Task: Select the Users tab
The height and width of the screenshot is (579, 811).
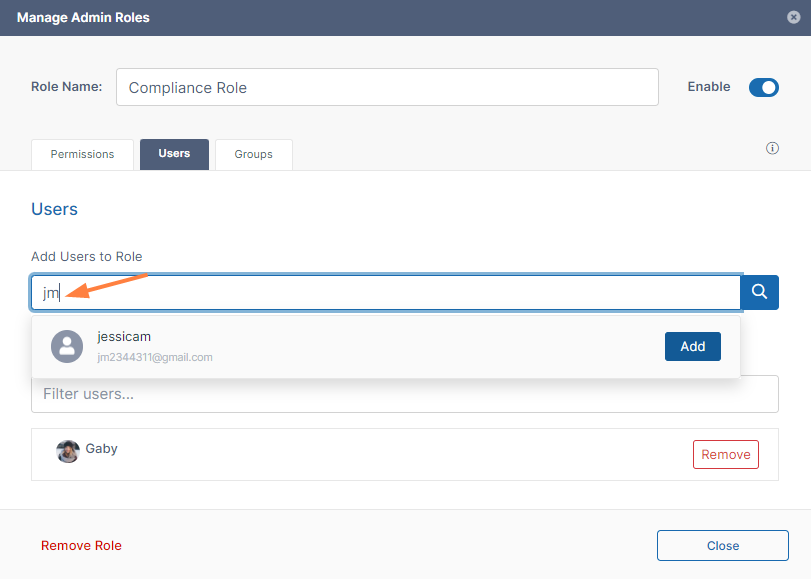Action: [174, 154]
